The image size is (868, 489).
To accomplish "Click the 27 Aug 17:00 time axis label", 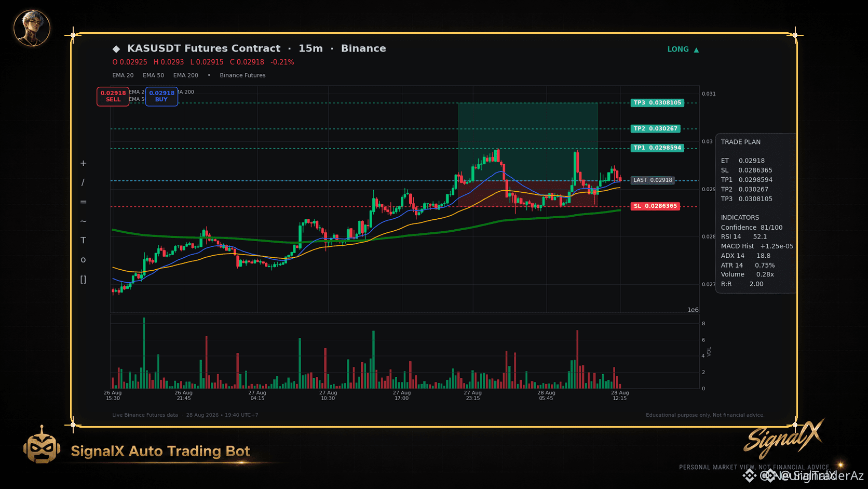I will point(401,395).
